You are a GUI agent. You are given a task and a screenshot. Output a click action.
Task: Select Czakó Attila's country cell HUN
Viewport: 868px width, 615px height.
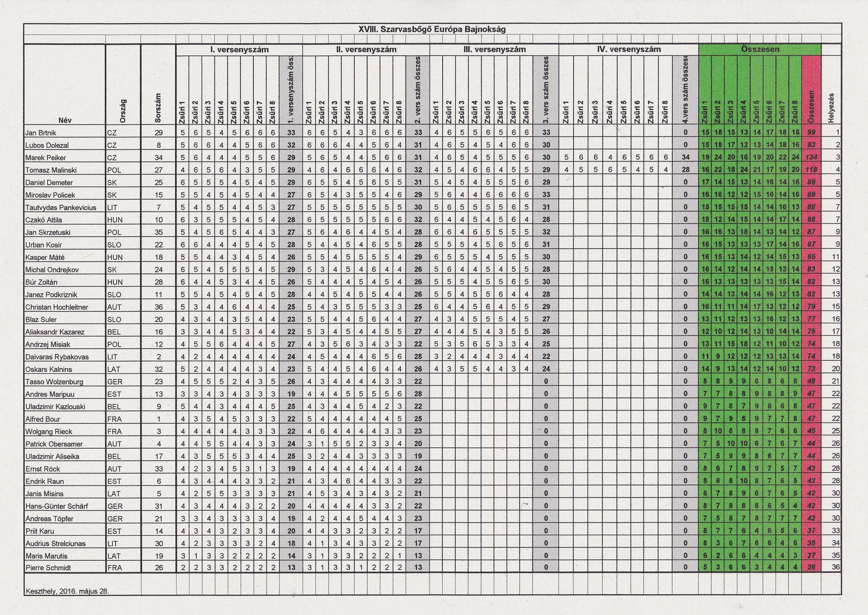tap(114, 220)
